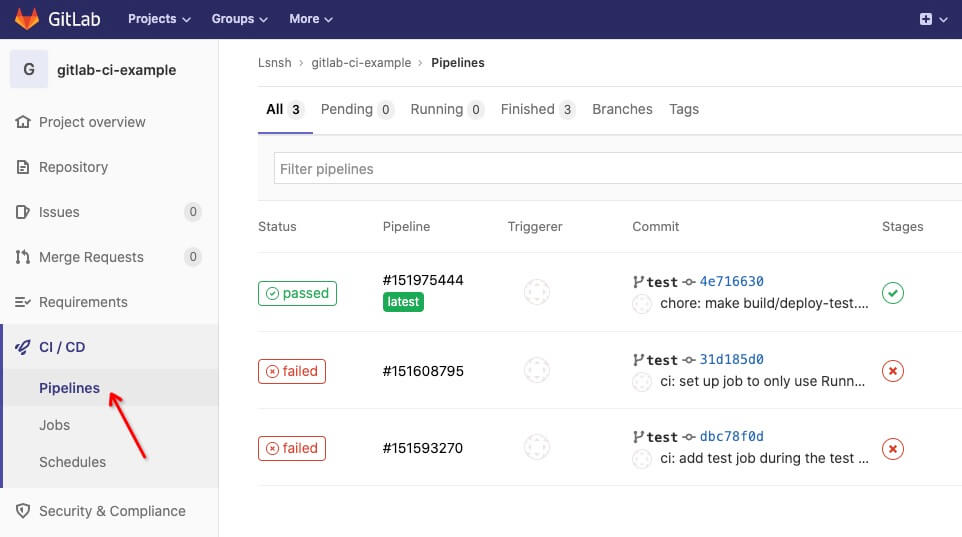The width and height of the screenshot is (962, 537).
Task: Click triggerer avatar for pipeline #151593270
Action: [x=537, y=447]
